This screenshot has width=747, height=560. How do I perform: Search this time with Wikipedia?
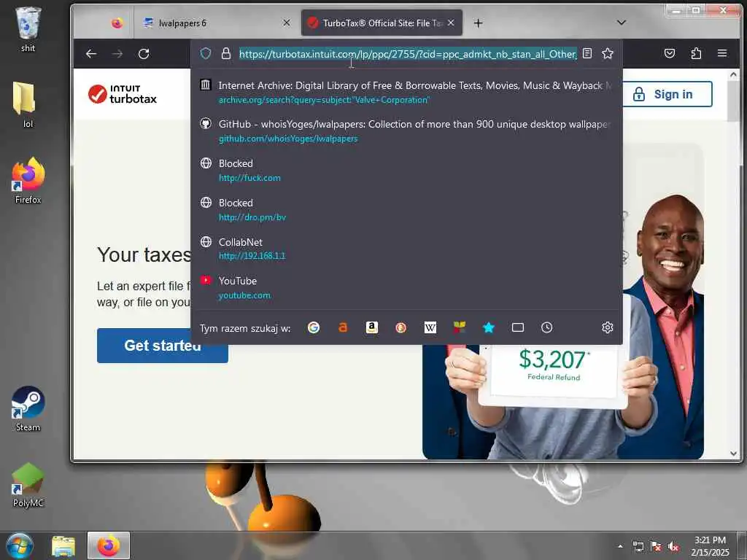pos(430,327)
